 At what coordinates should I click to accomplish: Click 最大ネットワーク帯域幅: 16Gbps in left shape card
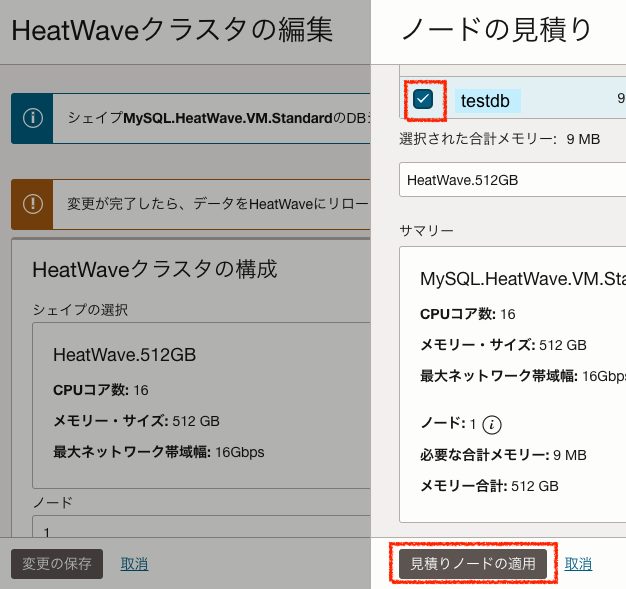158,452
